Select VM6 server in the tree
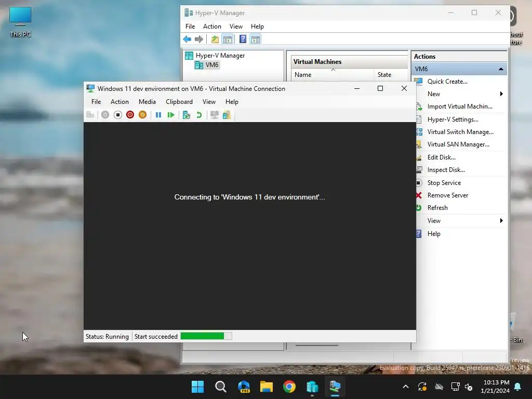The image size is (532, 399). tap(207, 65)
